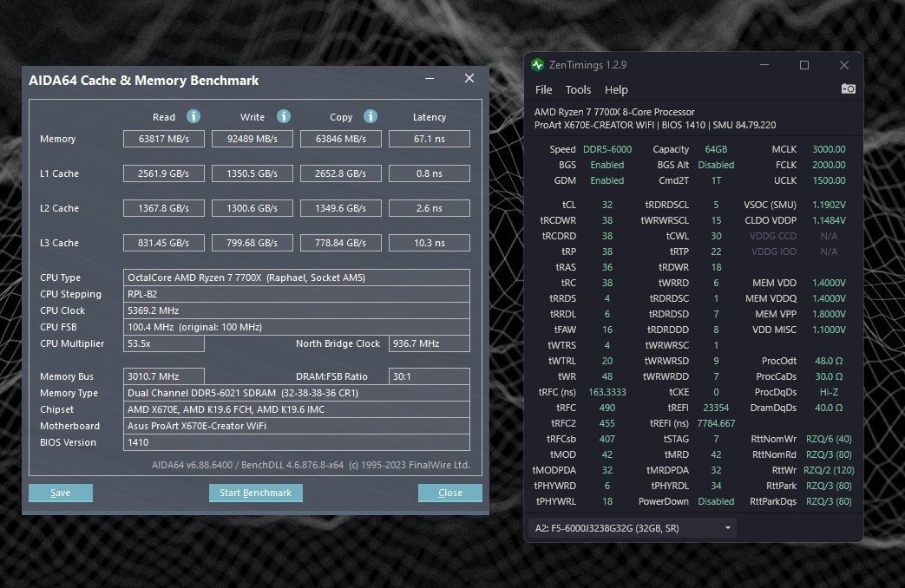
Task: Click the North Bridge Clock field 936.7 MHz
Action: click(430, 343)
